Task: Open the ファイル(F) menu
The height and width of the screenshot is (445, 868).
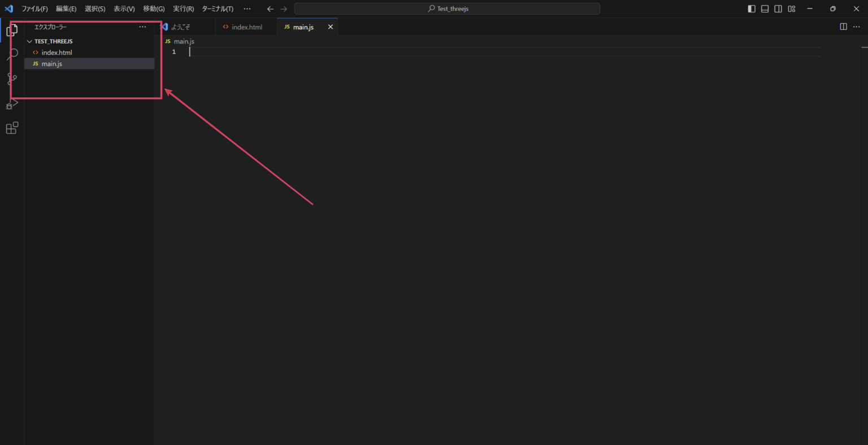Action: (34, 9)
